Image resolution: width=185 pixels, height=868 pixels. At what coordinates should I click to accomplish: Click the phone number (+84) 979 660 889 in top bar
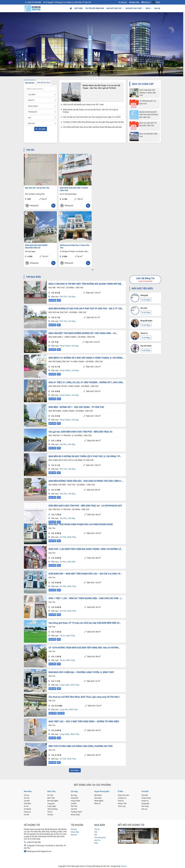click(34, 2)
